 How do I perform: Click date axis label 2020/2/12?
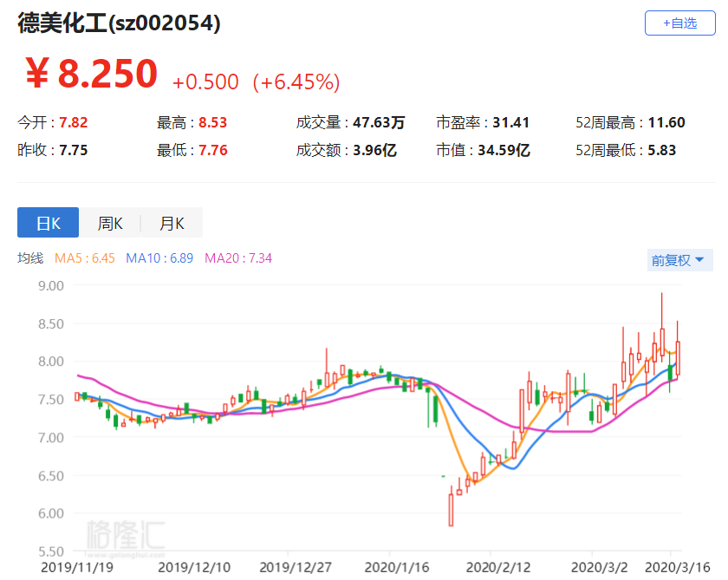[x=498, y=567]
